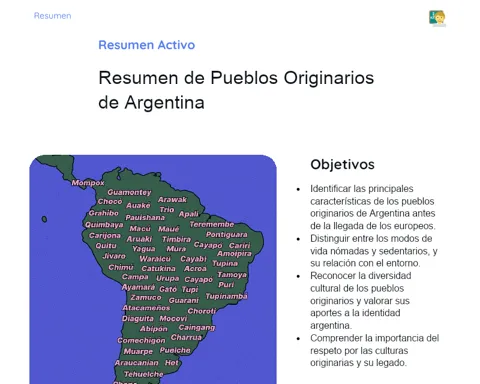The image size is (480, 384).
Task: Select the Arawak label on the map
Action: tap(172, 200)
